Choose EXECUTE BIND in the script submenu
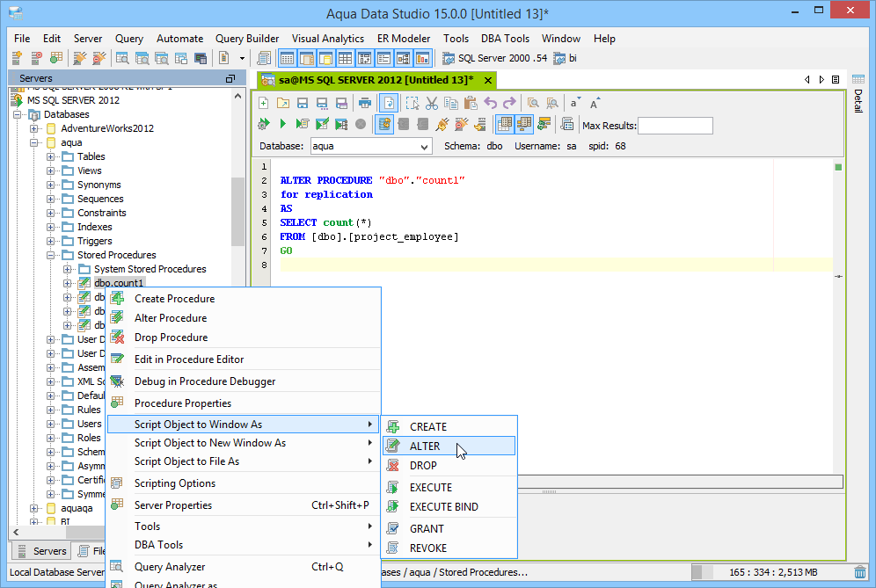Image resolution: width=876 pixels, height=588 pixels. click(x=449, y=507)
